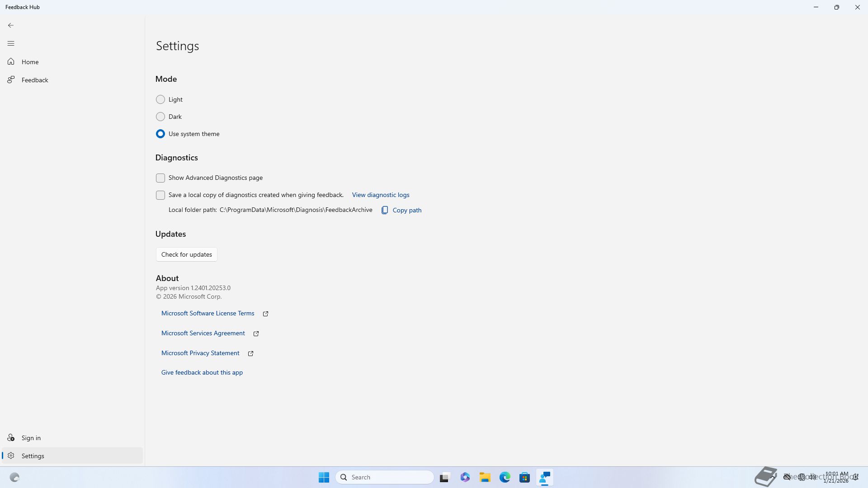This screenshot has height=488, width=868.
Task: Open the View diagnostic logs link
Action: (x=381, y=195)
